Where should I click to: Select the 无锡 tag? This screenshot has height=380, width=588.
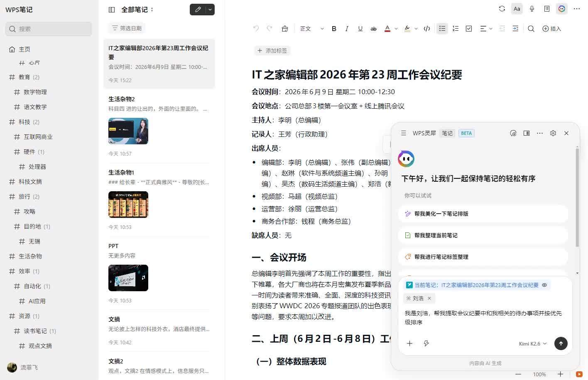point(34,241)
